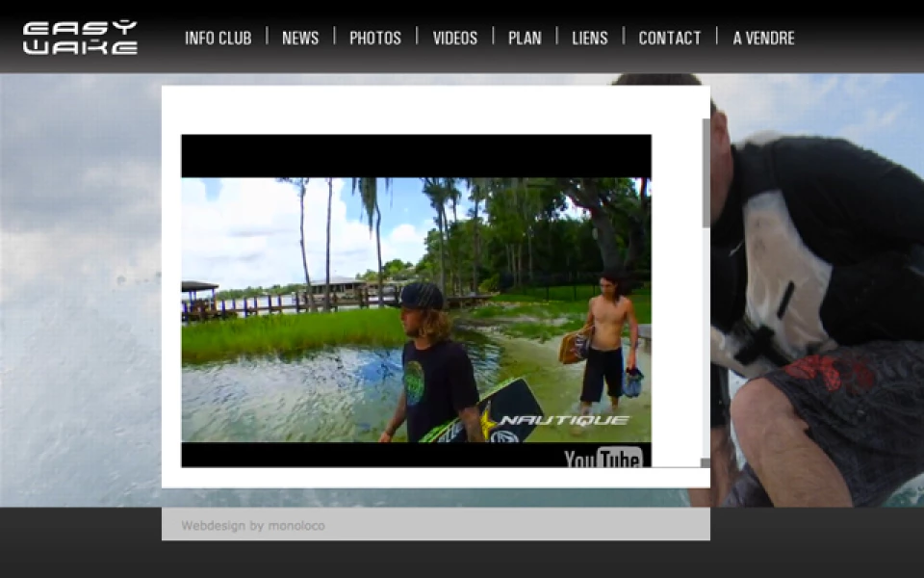Open the INFO CLUB menu item
The image size is (924, 578).
pos(218,39)
